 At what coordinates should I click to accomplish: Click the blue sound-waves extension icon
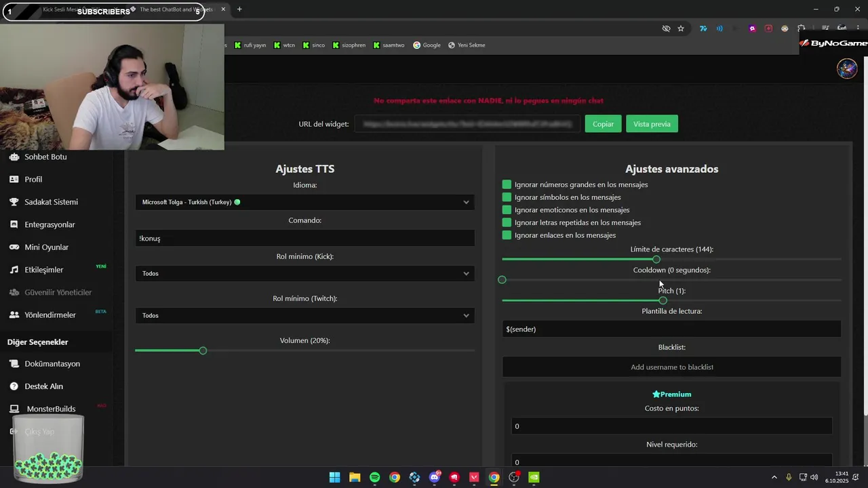point(719,28)
